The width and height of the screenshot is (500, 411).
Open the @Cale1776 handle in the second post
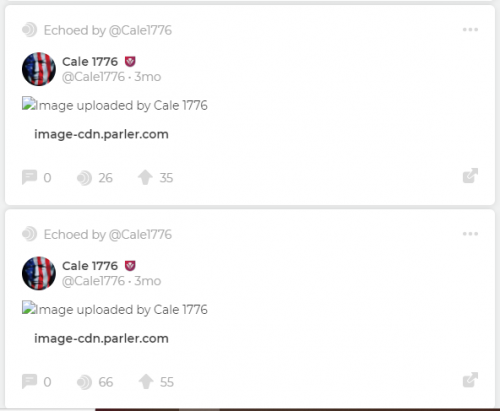coord(93,281)
